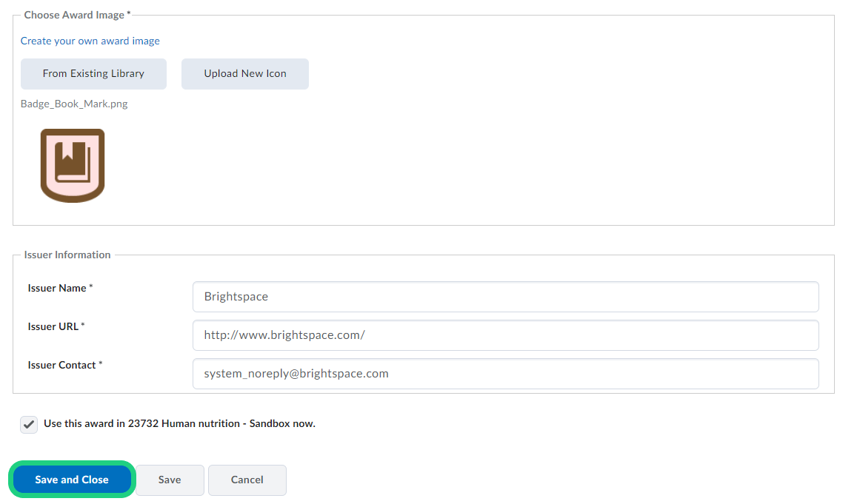Screen dimensions: 857x504
Task: Click the Issuer Name label
Action: click(57, 288)
